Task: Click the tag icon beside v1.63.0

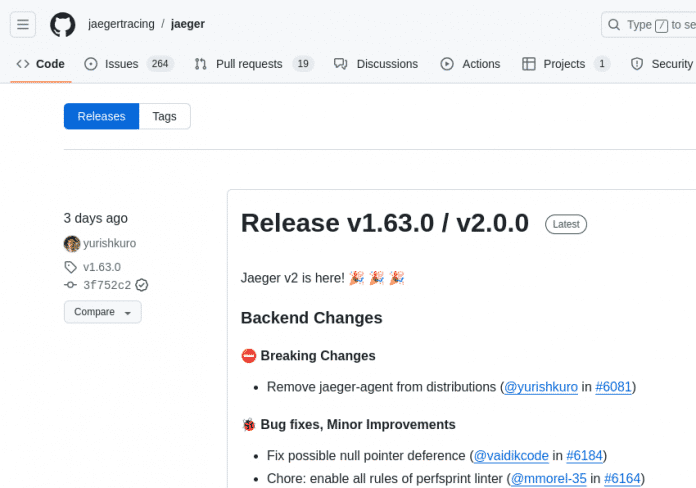Action: (71, 267)
